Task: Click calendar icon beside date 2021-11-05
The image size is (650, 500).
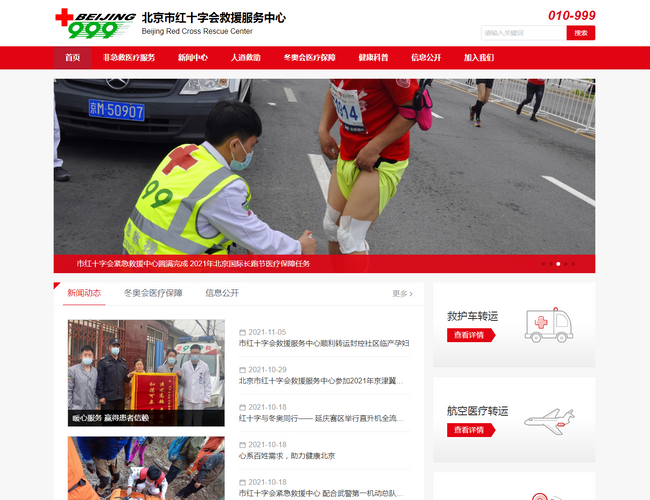Action: pyautogui.click(x=242, y=332)
